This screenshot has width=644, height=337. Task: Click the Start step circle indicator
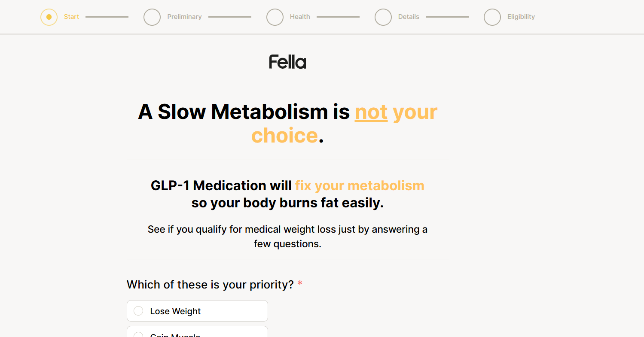point(49,17)
